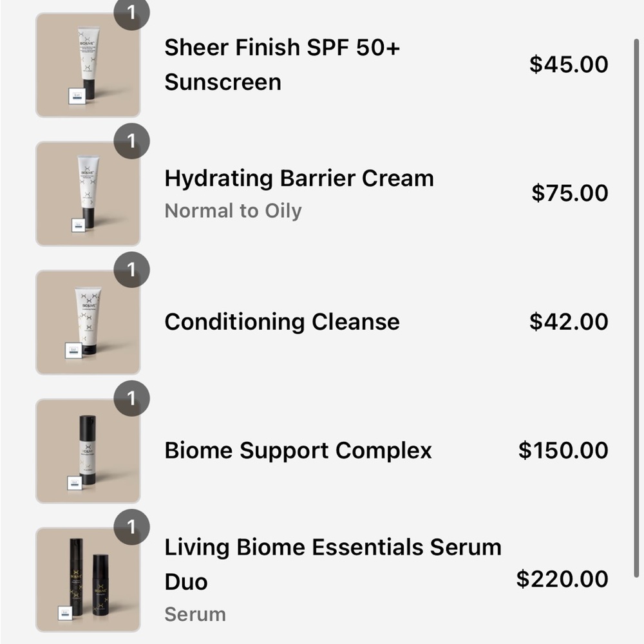Select the Conditioning Cleanse product name
The width and height of the screenshot is (644, 644).
tap(281, 321)
